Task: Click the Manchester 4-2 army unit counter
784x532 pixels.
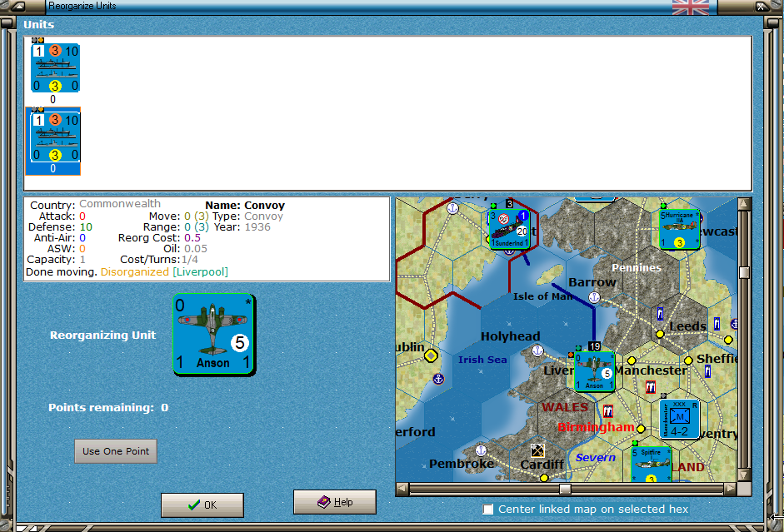Action: click(679, 419)
